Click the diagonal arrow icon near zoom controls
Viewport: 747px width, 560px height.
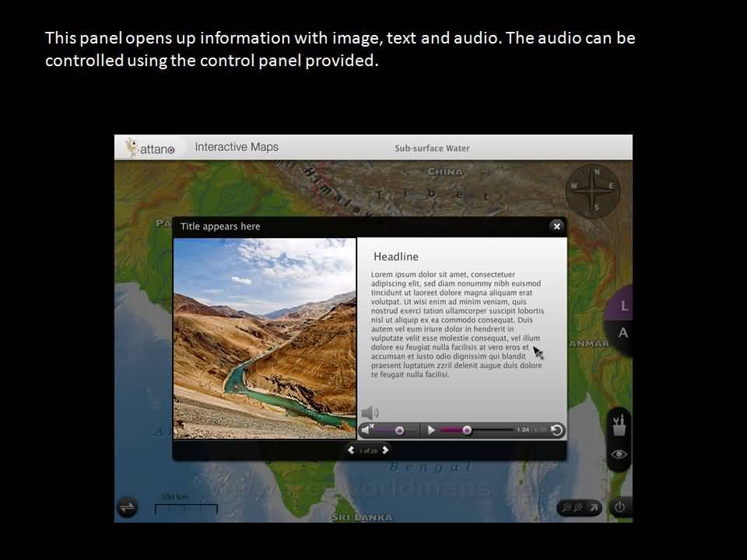click(x=593, y=508)
